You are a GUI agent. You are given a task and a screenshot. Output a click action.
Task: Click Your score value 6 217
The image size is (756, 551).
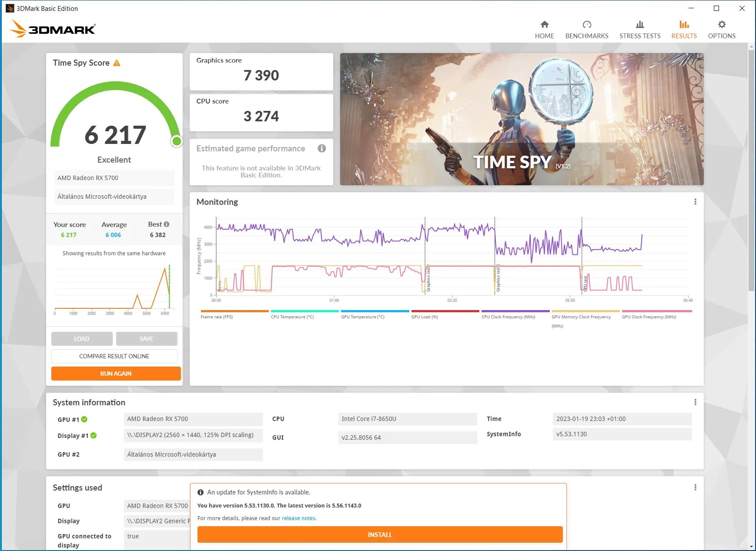click(69, 235)
